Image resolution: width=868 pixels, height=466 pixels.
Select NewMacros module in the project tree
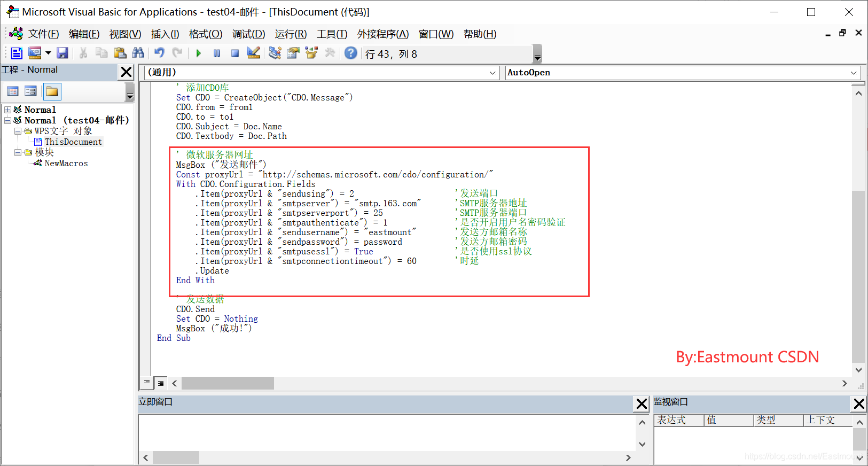click(66, 164)
